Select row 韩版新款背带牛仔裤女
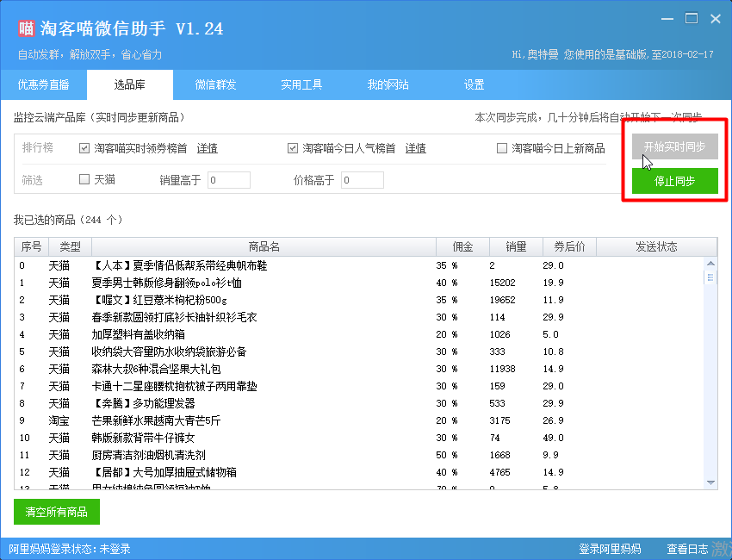 pos(359,438)
